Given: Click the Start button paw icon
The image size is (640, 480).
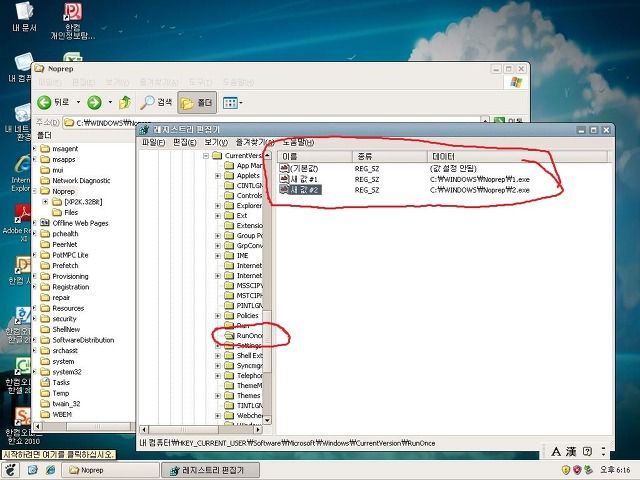Looking at the screenshot, I should (x=10, y=470).
